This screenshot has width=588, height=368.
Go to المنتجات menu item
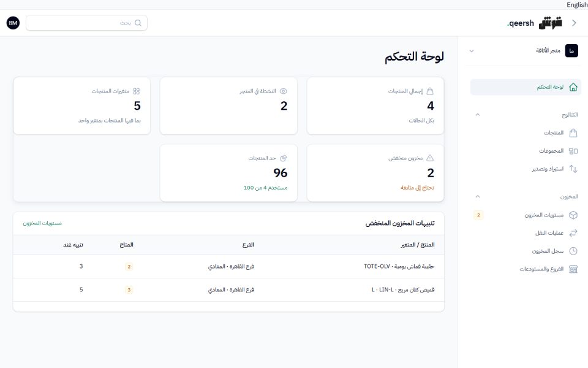point(526,133)
